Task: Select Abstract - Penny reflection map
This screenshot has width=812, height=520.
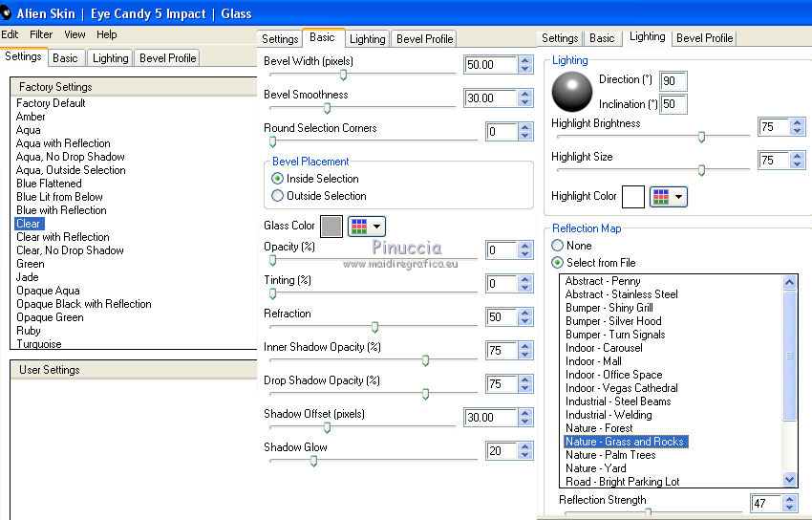Action: (603, 281)
